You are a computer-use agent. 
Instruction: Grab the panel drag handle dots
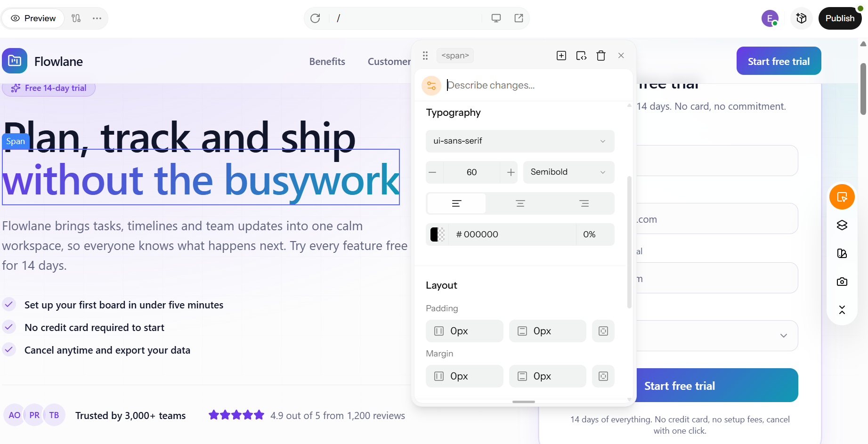point(425,56)
